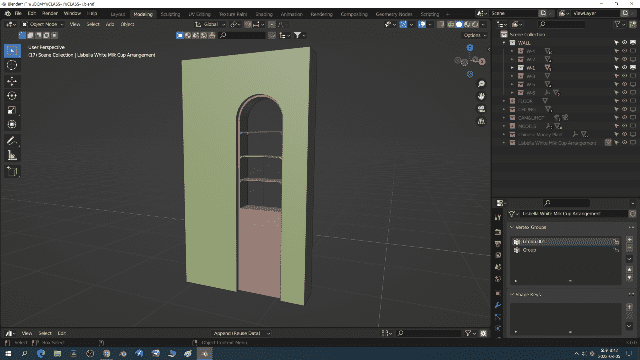
Task: Select the Cursor tool in toolbar
Action: click(12, 65)
